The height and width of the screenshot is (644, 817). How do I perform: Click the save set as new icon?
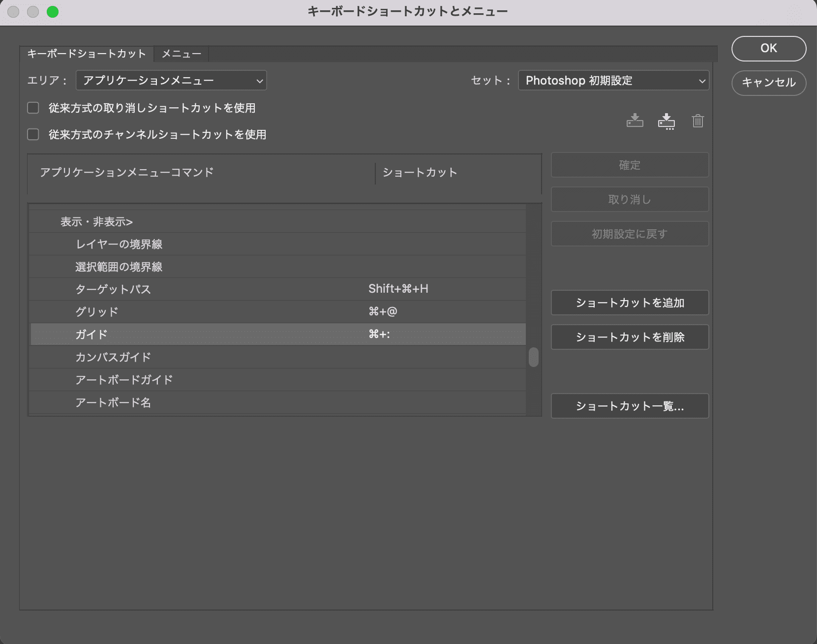[x=666, y=121]
